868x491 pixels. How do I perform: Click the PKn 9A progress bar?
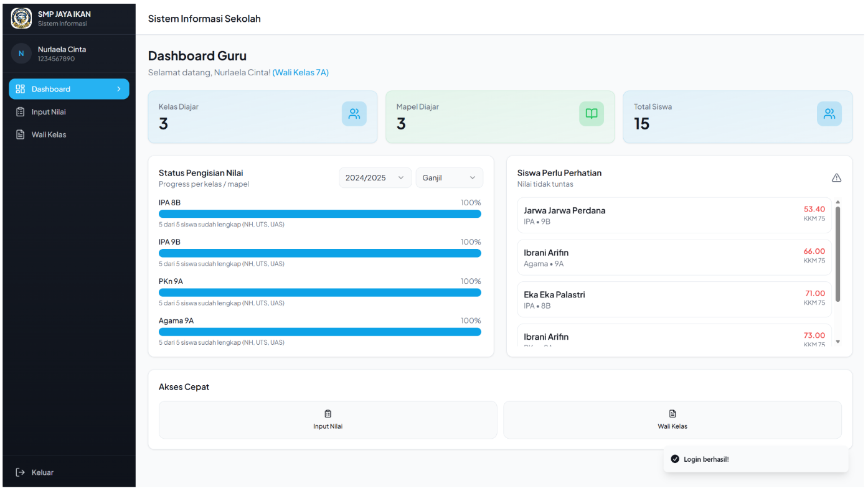(320, 292)
